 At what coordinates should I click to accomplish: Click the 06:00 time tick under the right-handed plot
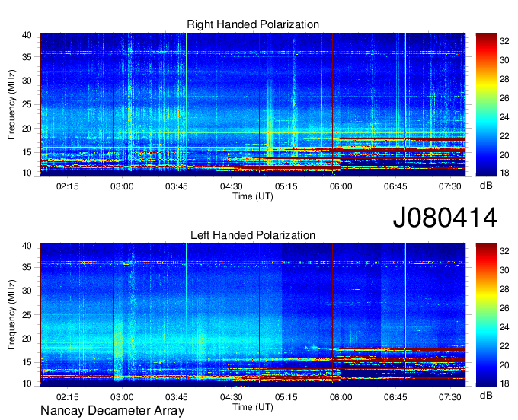[x=341, y=186]
